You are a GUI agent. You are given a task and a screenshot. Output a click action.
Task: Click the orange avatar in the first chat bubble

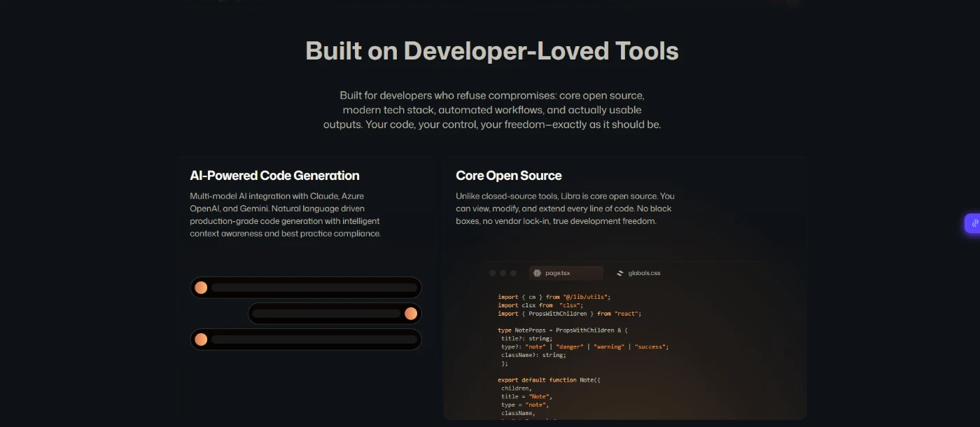pos(201,288)
